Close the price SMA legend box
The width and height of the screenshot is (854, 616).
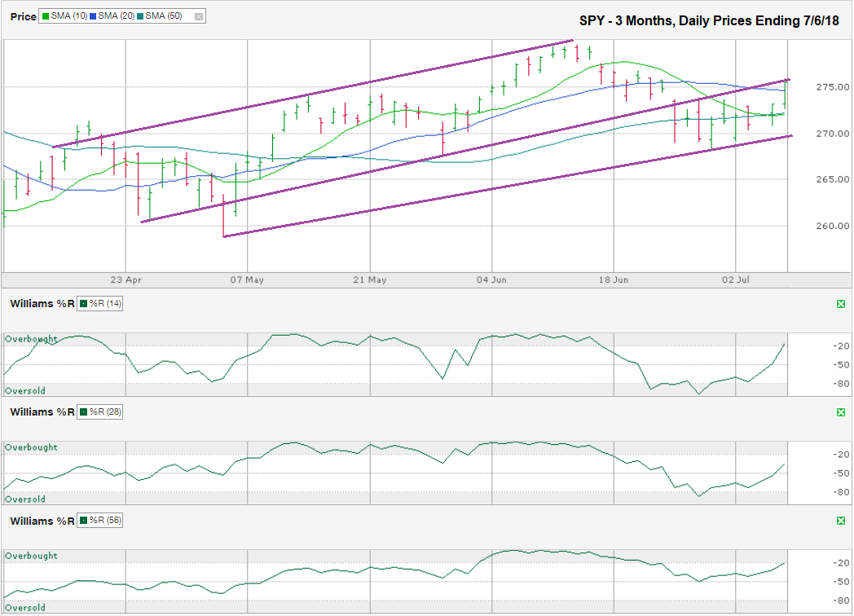click(x=199, y=17)
